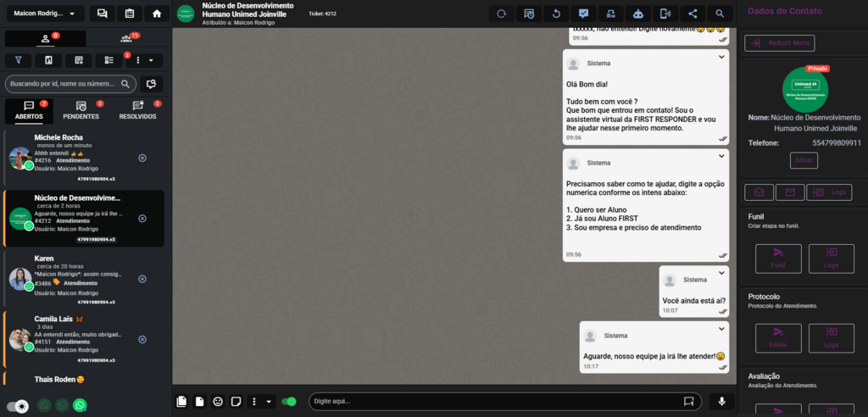Click the filter funnel icon

pos(19,60)
